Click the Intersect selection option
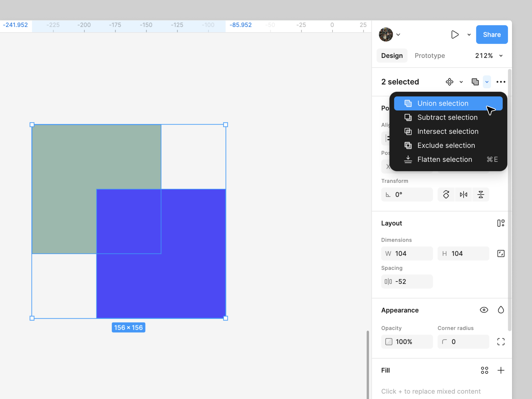 coord(448,131)
